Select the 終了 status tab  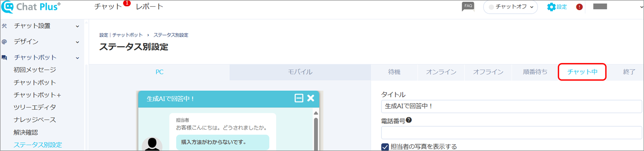point(629,72)
